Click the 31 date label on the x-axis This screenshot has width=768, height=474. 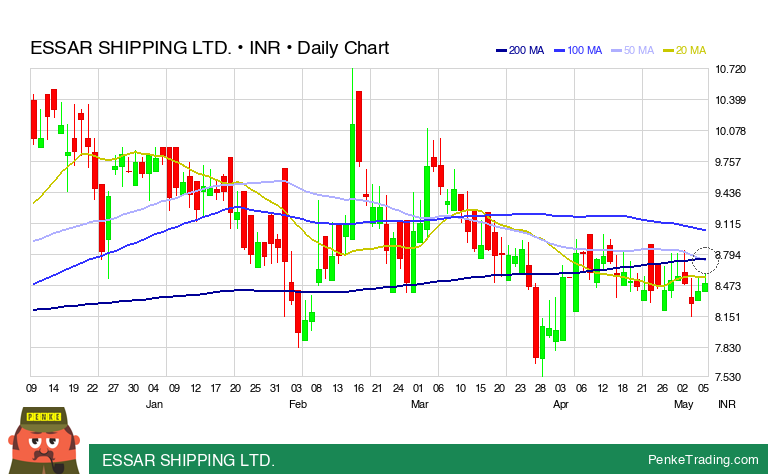click(x=275, y=388)
